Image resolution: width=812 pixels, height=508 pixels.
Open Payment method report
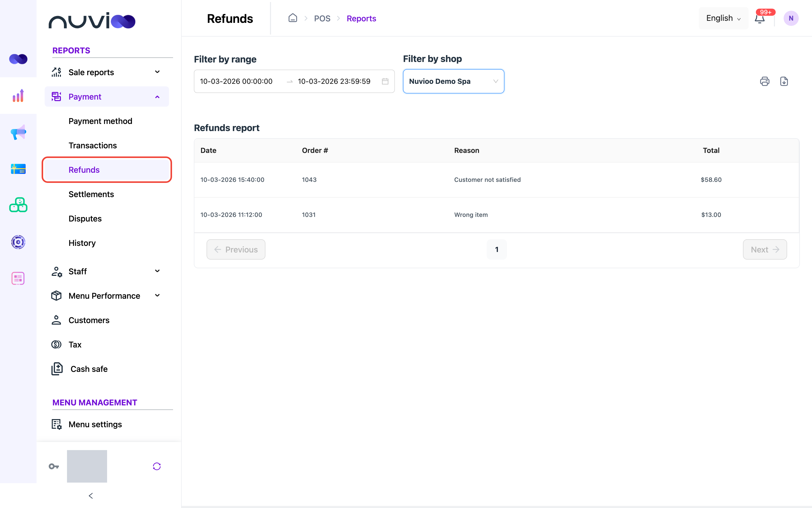pyautogui.click(x=100, y=121)
